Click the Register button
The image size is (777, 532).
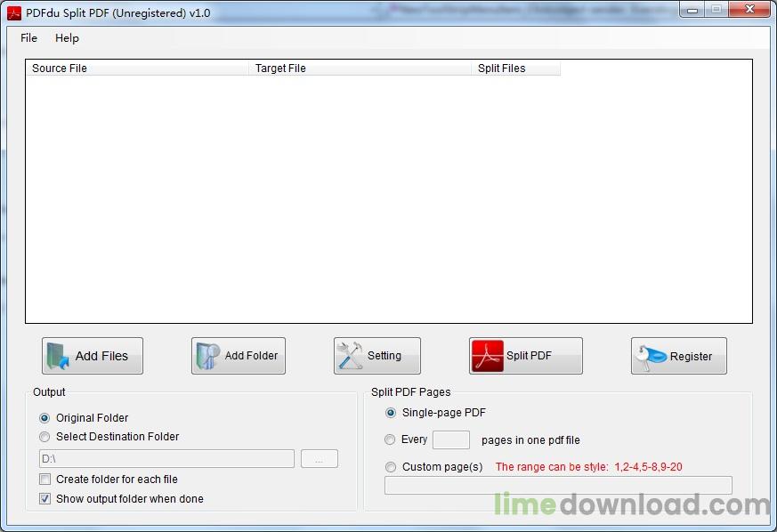click(x=679, y=356)
